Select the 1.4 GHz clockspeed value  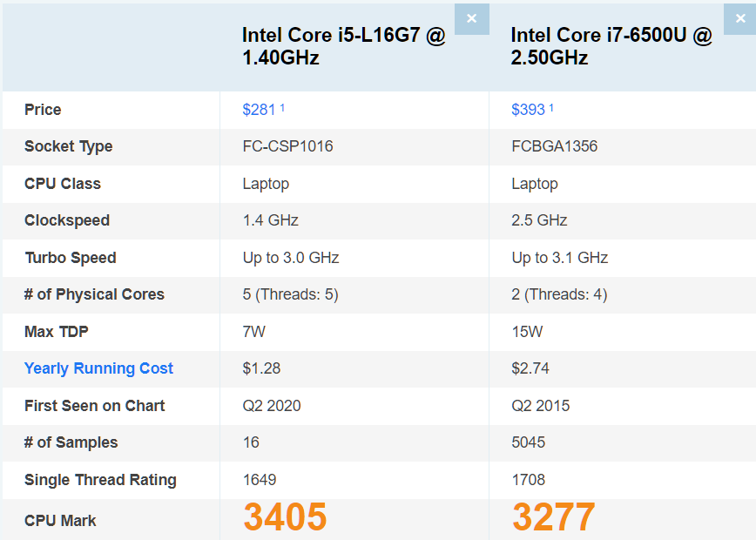pos(271,220)
